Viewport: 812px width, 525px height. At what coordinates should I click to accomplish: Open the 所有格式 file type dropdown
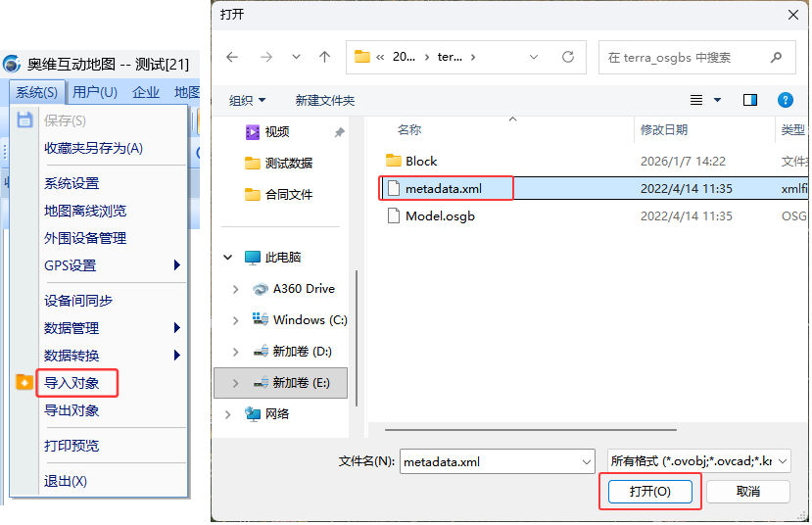[699, 460]
